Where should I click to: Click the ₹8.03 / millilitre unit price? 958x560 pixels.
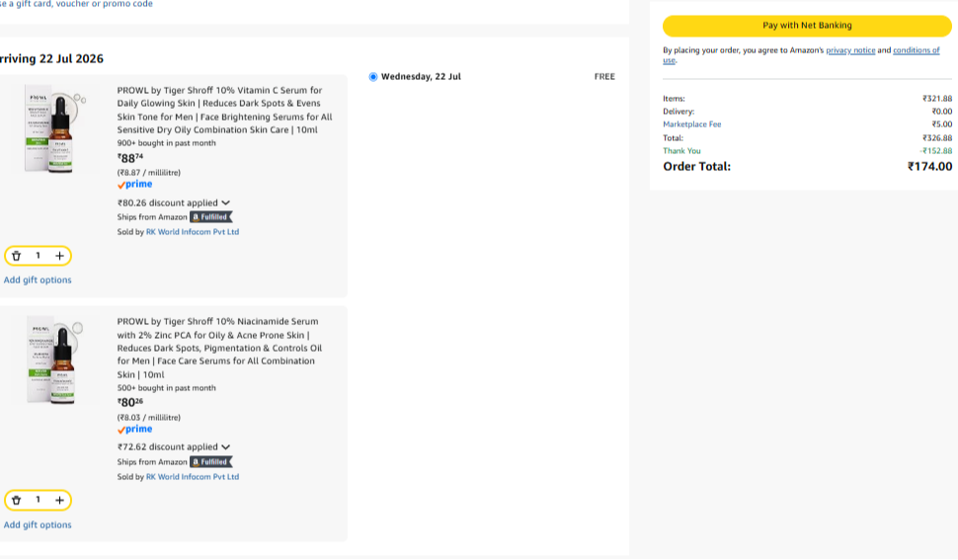pyautogui.click(x=149, y=418)
